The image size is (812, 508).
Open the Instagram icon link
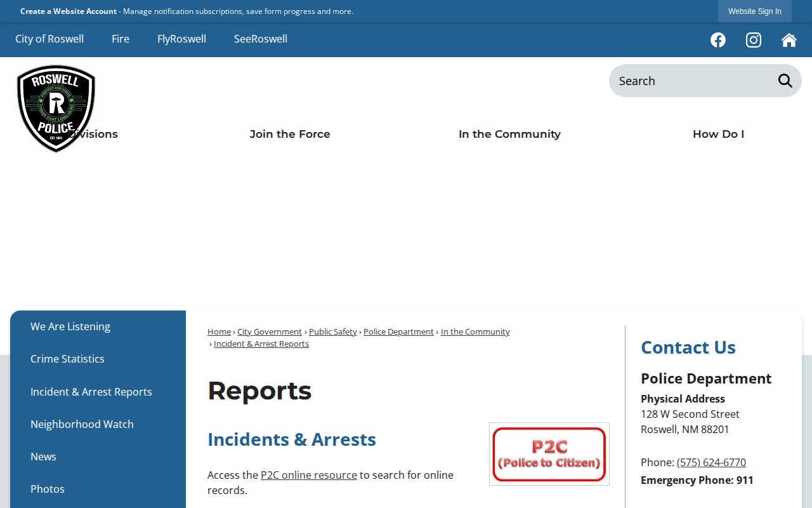[x=754, y=40]
